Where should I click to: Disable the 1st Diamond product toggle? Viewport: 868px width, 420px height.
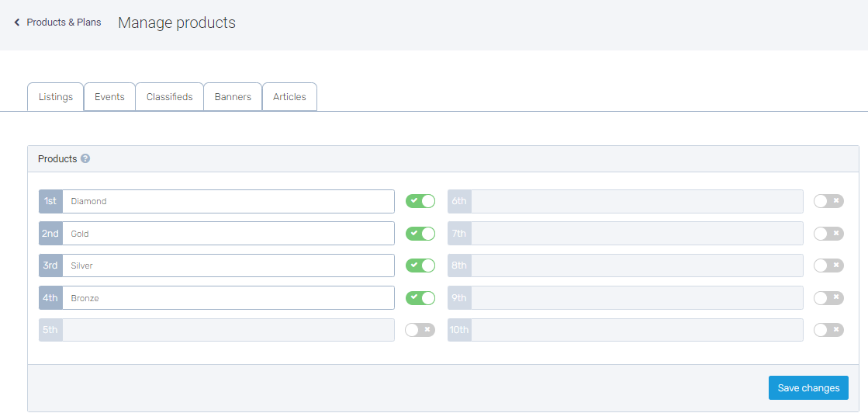(420, 201)
